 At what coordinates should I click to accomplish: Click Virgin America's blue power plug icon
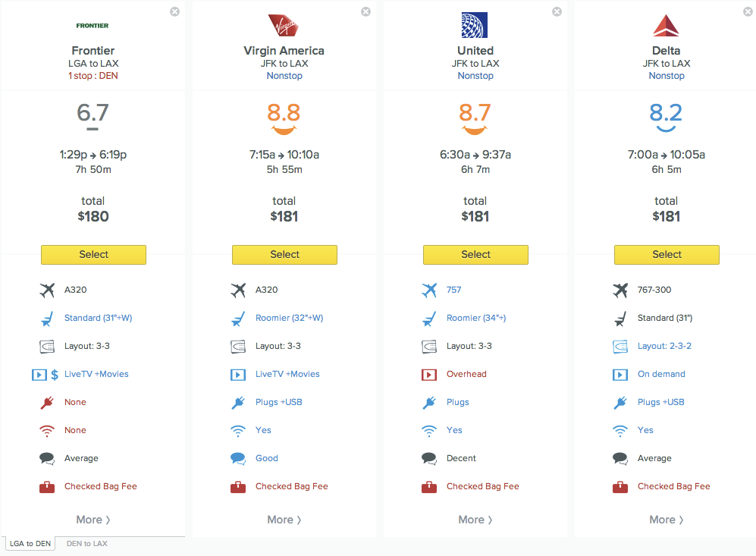tap(239, 403)
